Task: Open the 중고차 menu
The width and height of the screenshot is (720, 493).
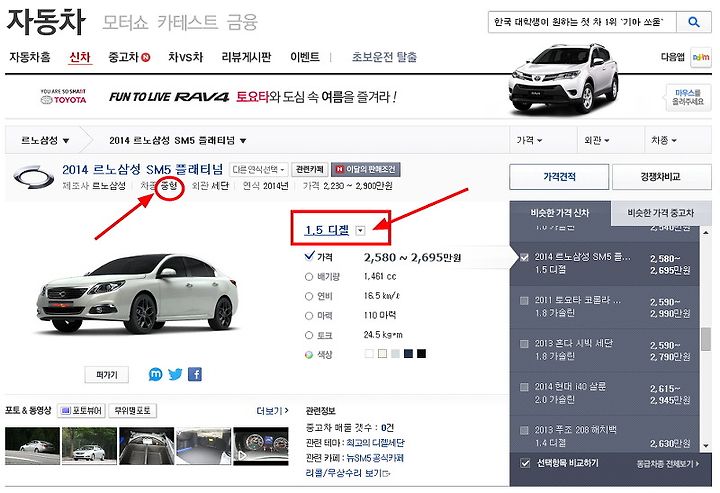Action: coord(123,57)
